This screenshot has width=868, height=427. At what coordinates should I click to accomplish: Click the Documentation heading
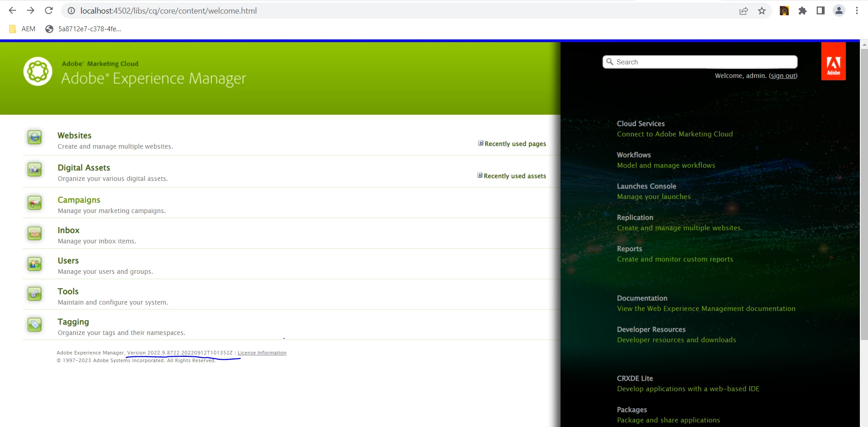coord(642,298)
